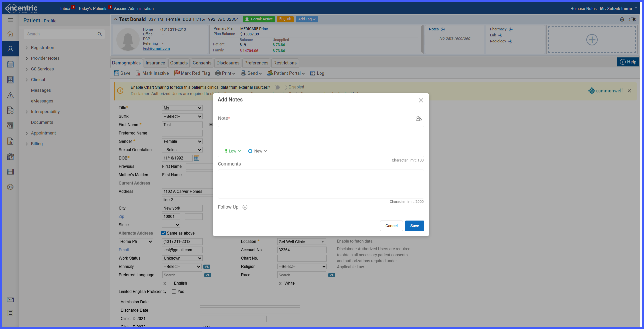Switch to the Insurance tab
Screen dimensions: 644x329
(x=155, y=63)
